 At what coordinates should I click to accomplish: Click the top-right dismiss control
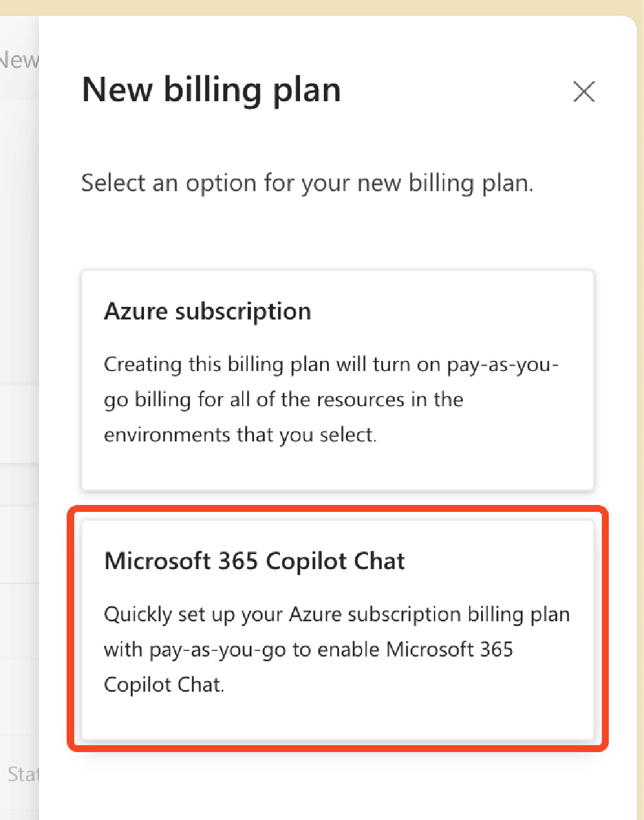[584, 91]
